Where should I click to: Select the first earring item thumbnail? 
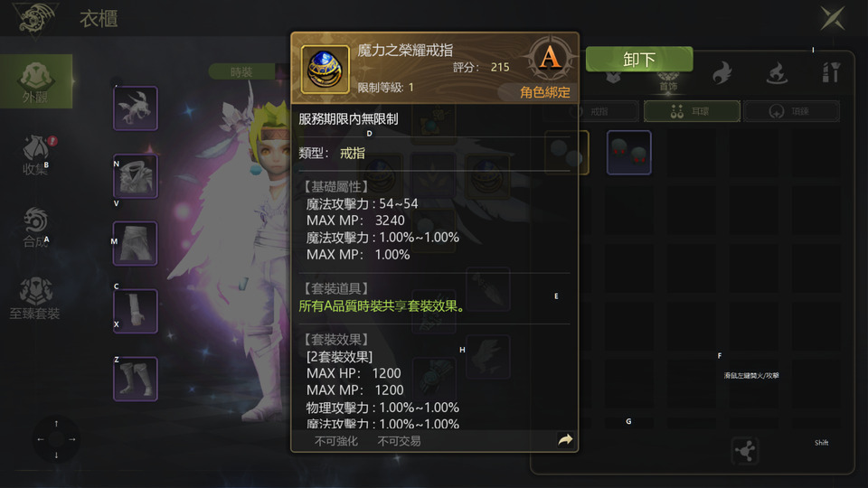pyautogui.click(x=567, y=153)
